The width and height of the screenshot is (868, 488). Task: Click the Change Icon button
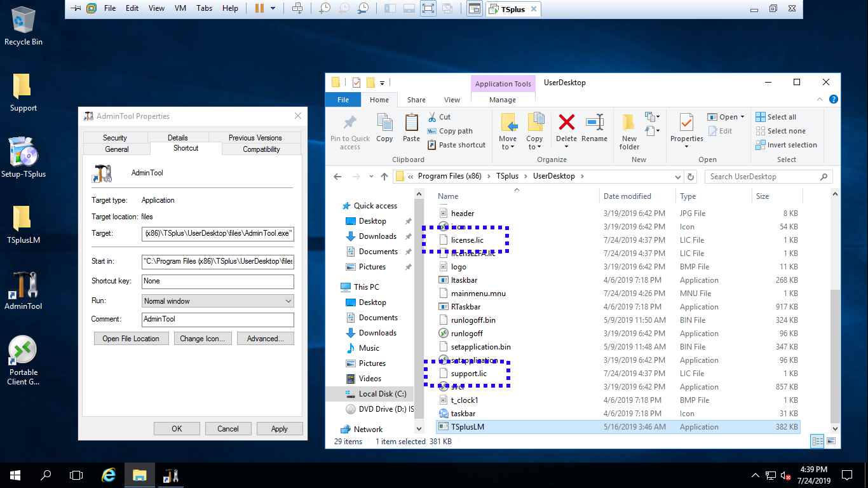202,338
